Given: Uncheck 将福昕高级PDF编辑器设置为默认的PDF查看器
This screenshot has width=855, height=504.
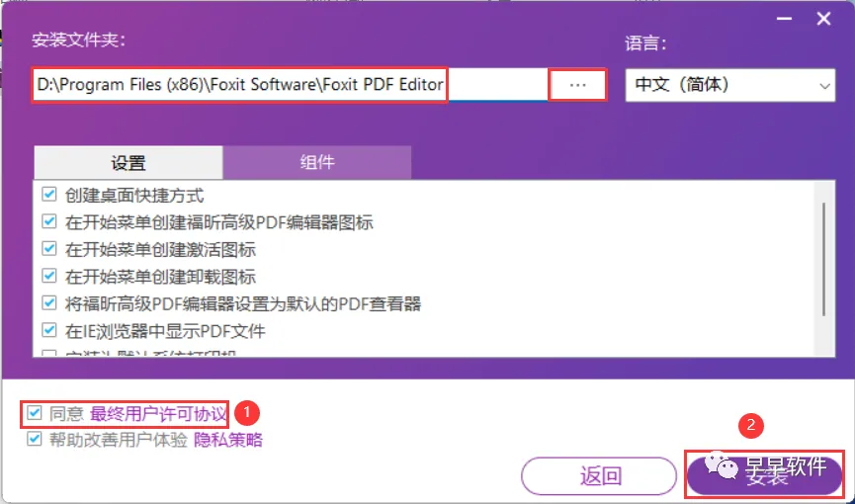Looking at the screenshot, I should point(49,302).
